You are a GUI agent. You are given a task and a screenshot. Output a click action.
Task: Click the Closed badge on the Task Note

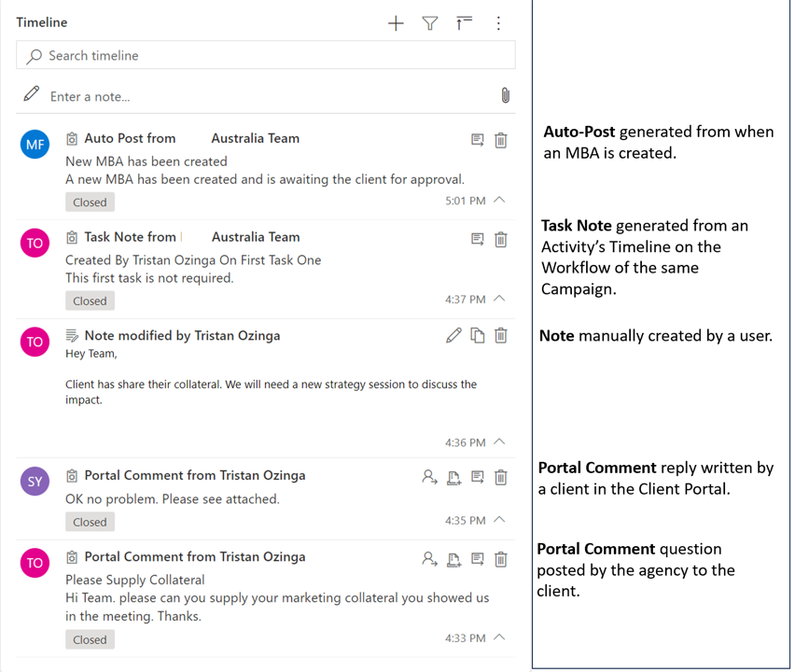point(90,301)
